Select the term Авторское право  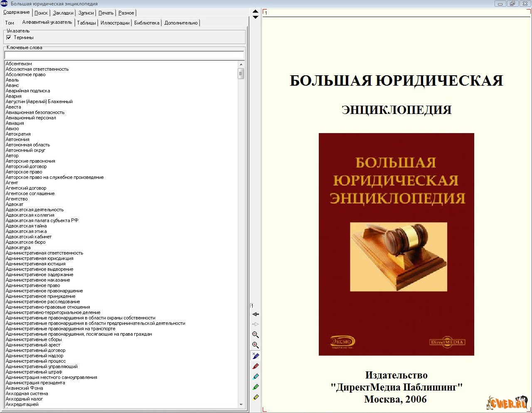click(x=24, y=172)
